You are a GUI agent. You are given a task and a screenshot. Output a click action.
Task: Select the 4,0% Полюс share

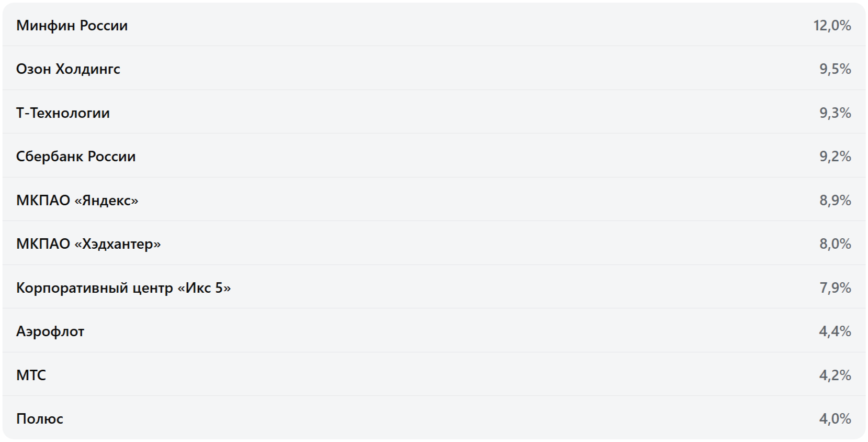[835, 418]
